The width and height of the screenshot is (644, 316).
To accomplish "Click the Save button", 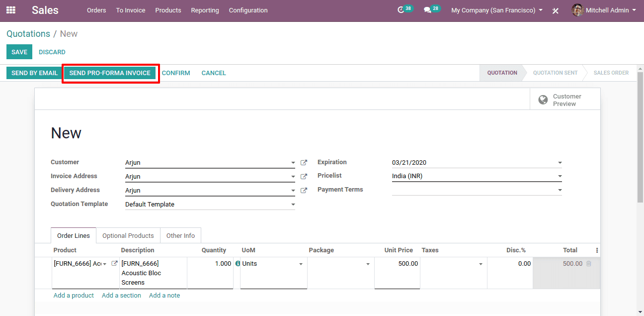I will coord(19,52).
